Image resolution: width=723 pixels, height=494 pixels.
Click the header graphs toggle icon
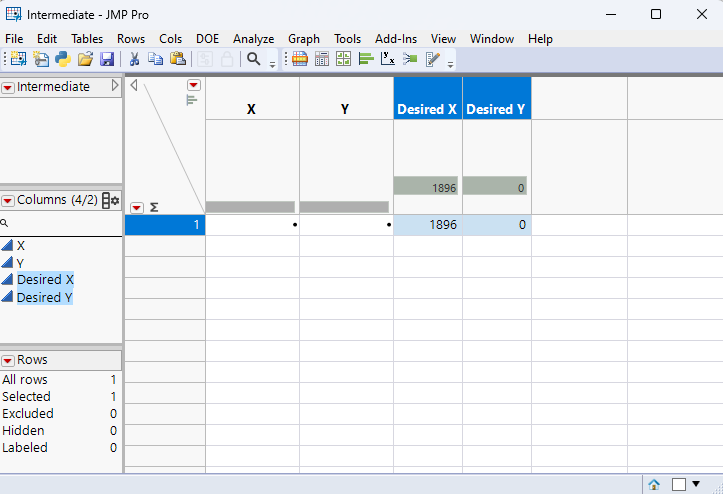click(192, 100)
